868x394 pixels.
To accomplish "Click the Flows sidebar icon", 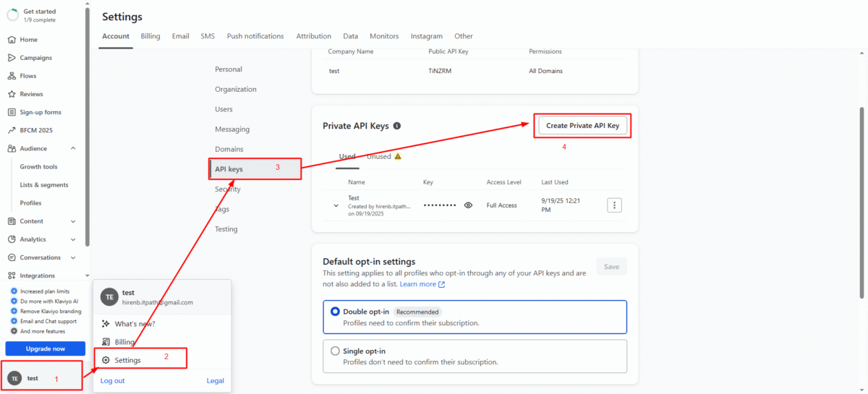I will [12, 76].
